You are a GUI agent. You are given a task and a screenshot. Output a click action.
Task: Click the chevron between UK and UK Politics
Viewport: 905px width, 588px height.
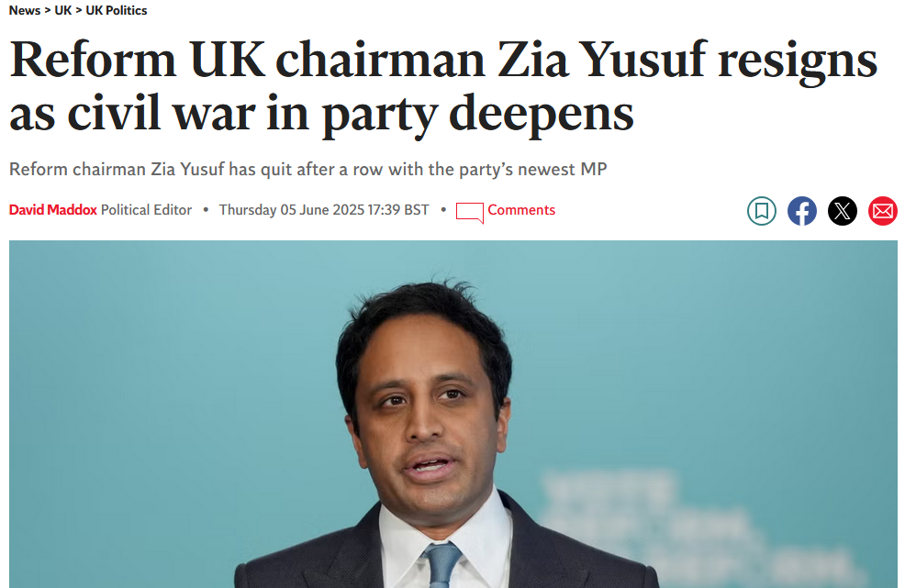(79, 11)
